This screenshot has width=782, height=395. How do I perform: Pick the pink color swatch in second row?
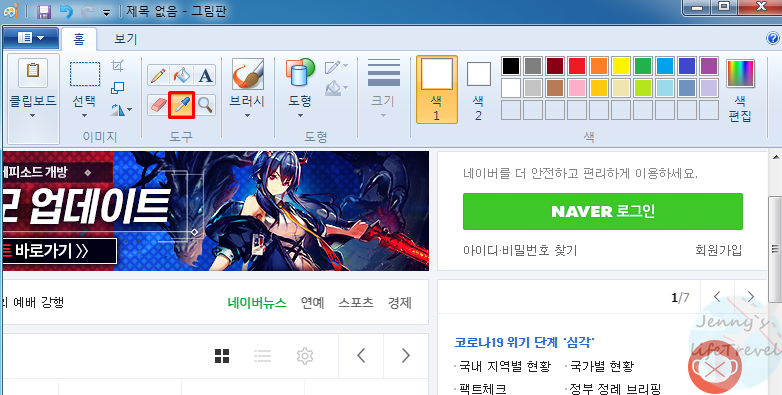577,88
